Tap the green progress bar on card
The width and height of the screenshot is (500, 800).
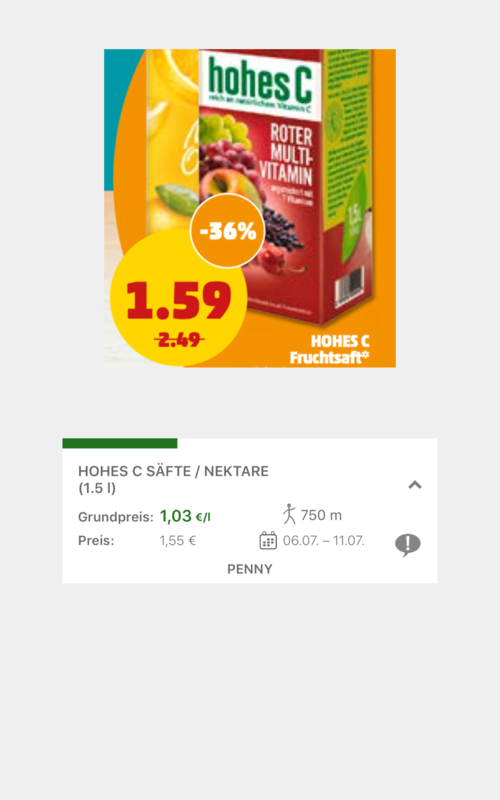(120, 443)
